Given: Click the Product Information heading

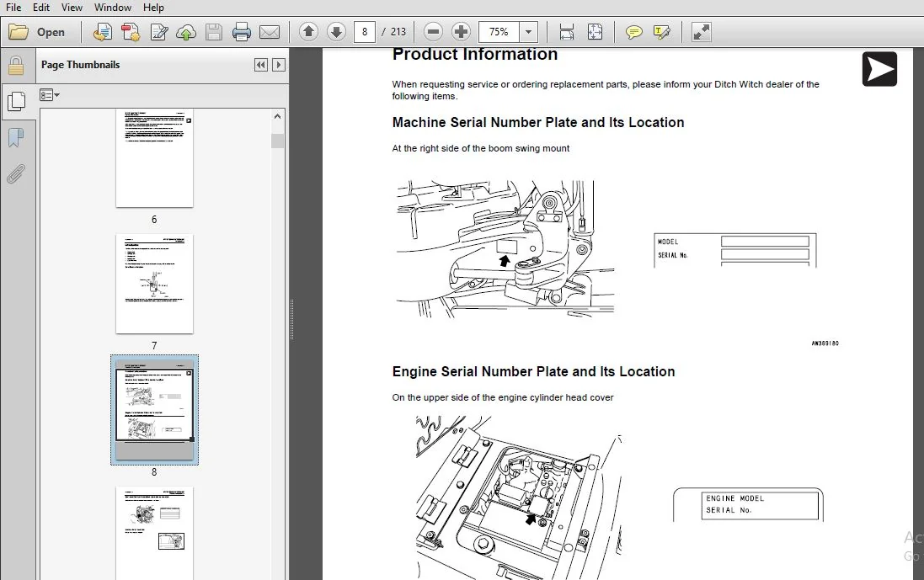Looking at the screenshot, I should (x=475, y=54).
